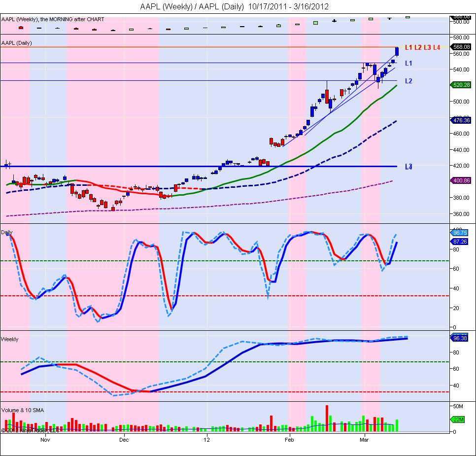Click the 87.26 daily stochastic value tag

(x=460, y=242)
